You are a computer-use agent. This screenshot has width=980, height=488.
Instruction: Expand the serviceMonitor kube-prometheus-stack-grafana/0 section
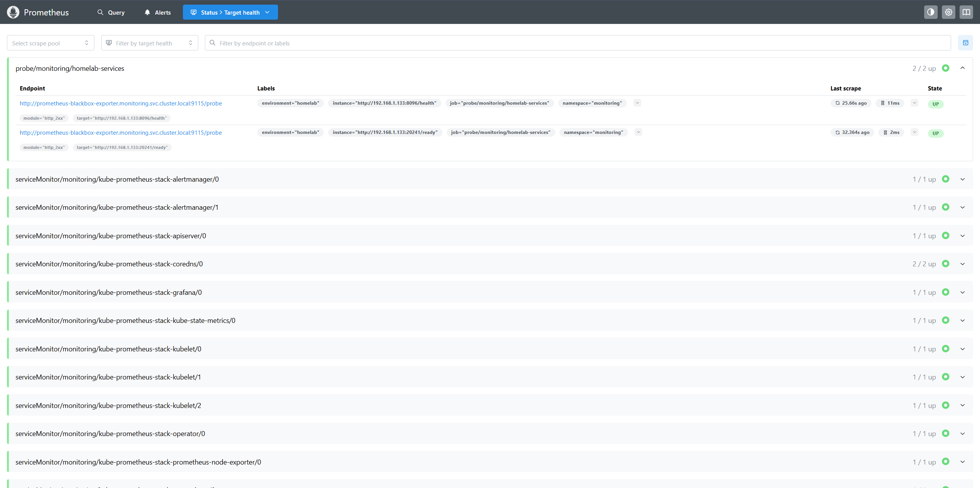tap(963, 292)
